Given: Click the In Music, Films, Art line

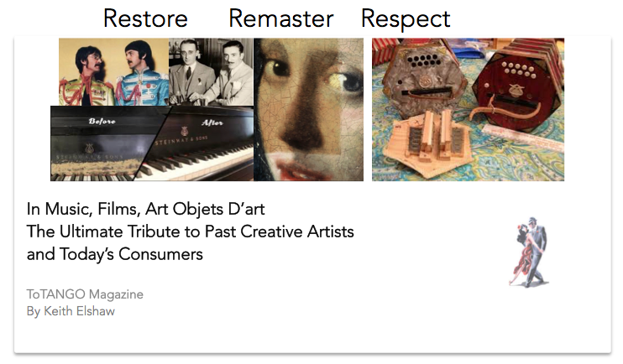Looking at the screenshot, I should click(x=145, y=209).
